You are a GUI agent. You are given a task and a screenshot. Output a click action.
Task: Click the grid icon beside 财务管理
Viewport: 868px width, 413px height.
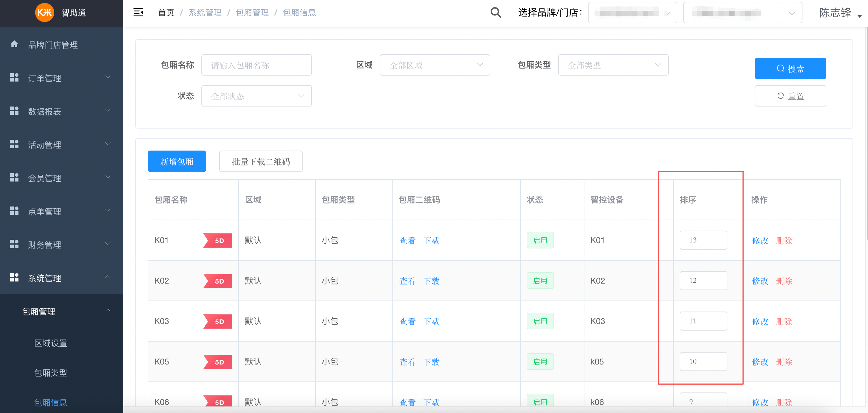tap(14, 244)
